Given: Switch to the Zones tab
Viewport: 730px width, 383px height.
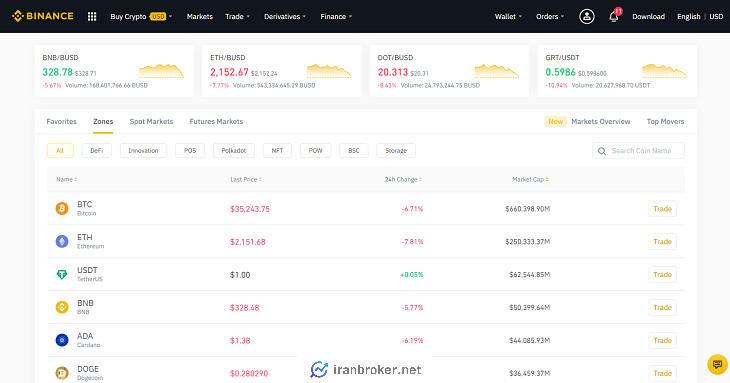Looking at the screenshot, I should (103, 121).
